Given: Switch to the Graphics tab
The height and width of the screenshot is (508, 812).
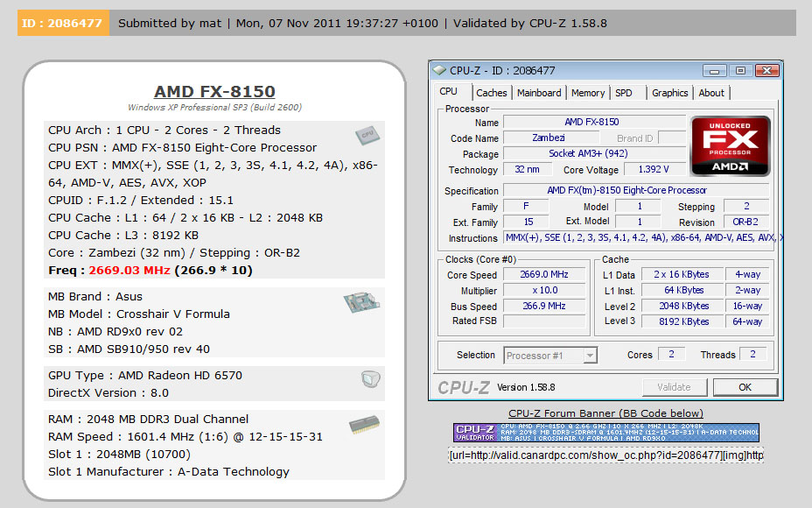Looking at the screenshot, I should click(669, 93).
